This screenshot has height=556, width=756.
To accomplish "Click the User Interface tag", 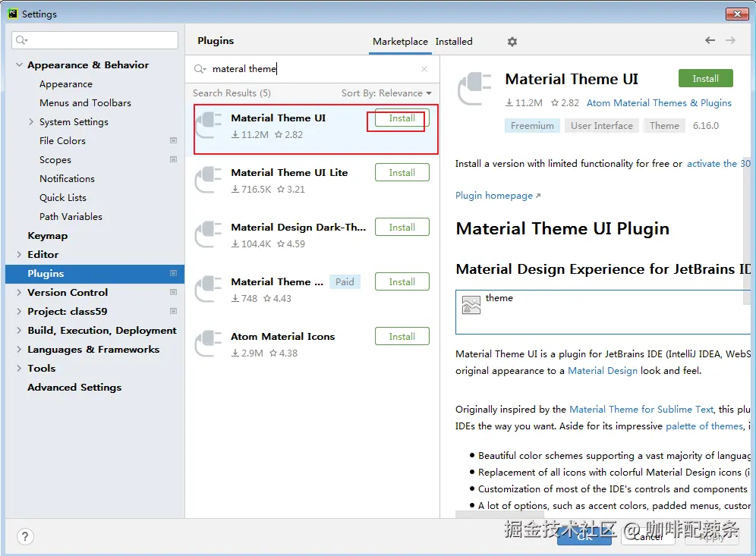I will coord(602,126).
